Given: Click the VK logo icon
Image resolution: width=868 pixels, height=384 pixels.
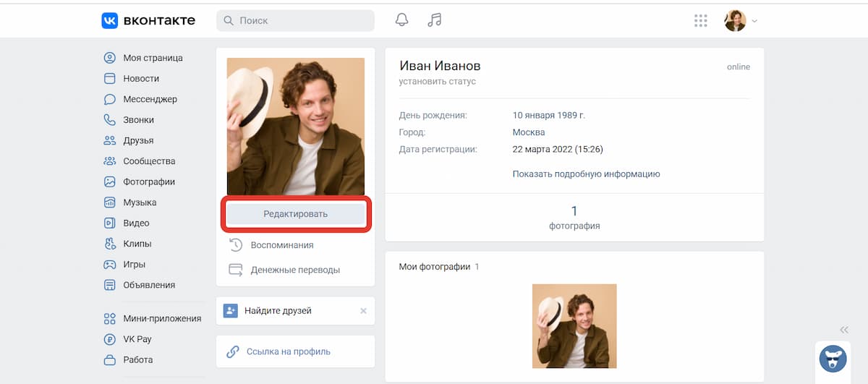Looking at the screenshot, I should [x=109, y=21].
